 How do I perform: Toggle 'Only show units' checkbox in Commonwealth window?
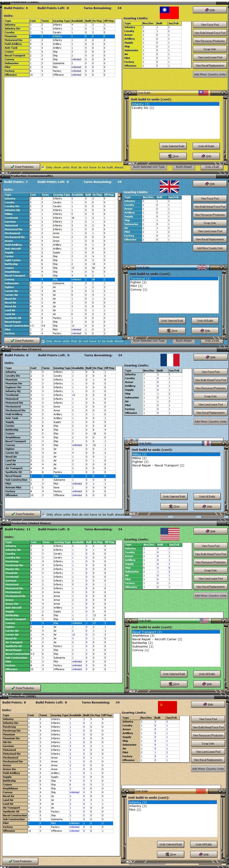click(x=43, y=341)
